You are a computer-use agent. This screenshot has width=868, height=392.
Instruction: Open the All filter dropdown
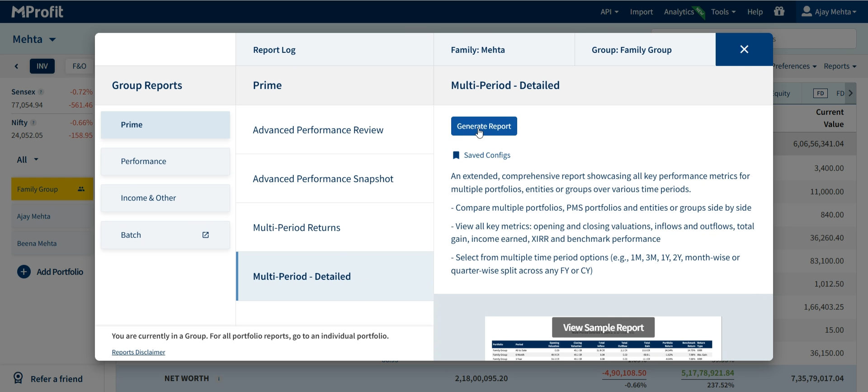(x=28, y=160)
